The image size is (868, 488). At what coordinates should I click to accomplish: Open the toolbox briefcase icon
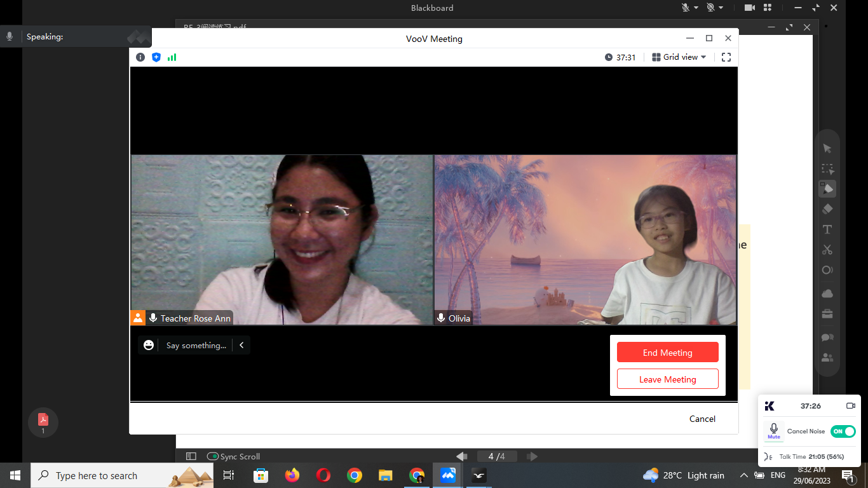(827, 314)
